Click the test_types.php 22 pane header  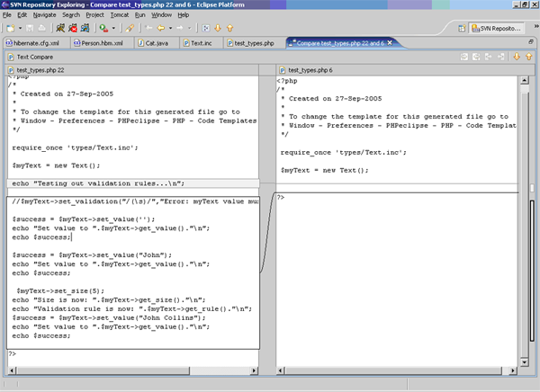pyautogui.click(x=132, y=70)
